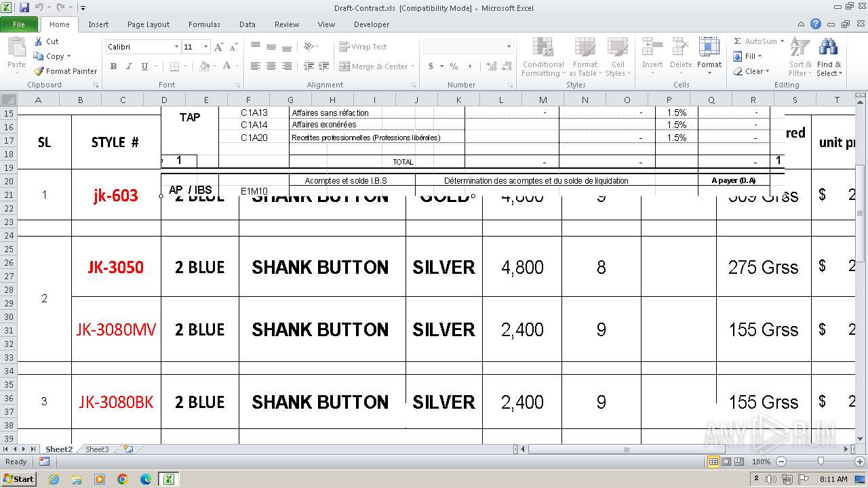Switch to the Page Layout tab
Screen dimensions: 868x488
tap(149, 24)
